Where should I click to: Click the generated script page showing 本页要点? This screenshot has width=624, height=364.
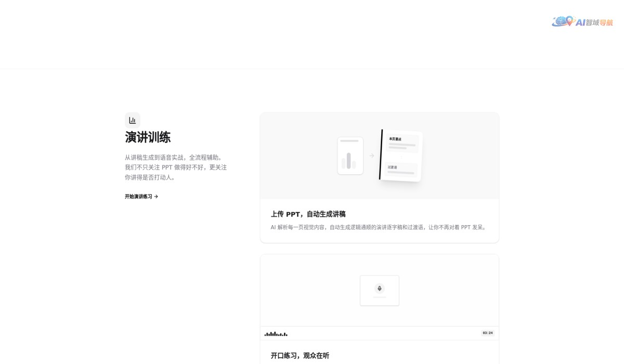point(400,155)
